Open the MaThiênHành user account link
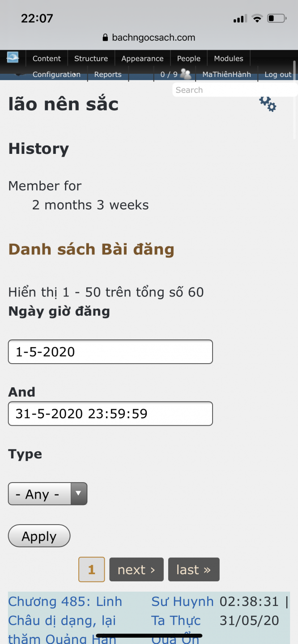 226,74
